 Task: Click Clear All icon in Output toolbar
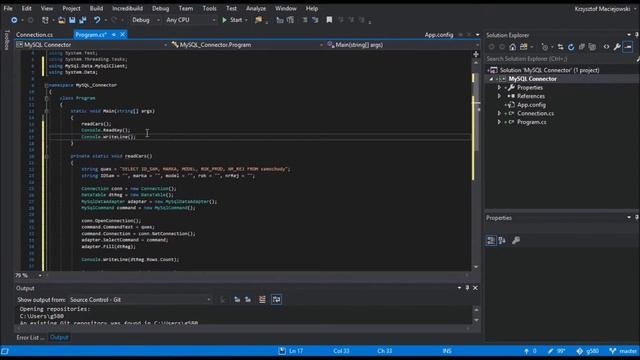coord(262,300)
